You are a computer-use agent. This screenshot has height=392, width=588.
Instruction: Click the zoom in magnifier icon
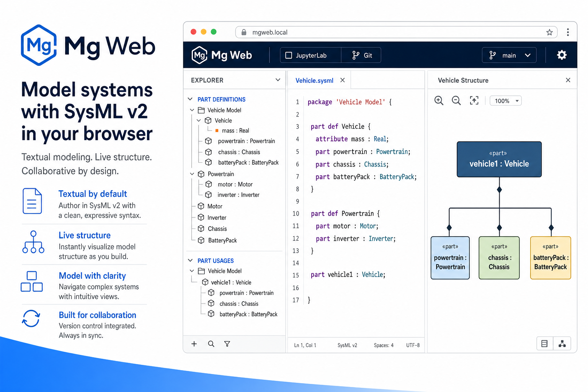(439, 101)
